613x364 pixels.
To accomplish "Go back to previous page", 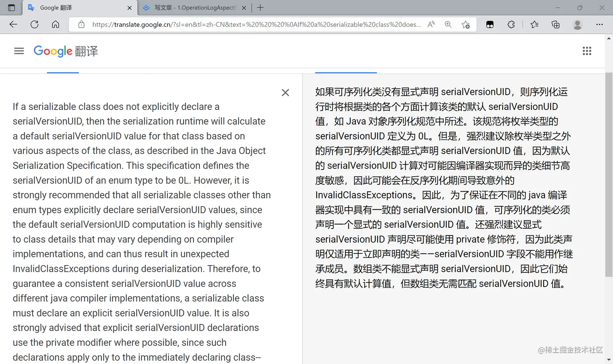I will pyautogui.click(x=13, y=24).
